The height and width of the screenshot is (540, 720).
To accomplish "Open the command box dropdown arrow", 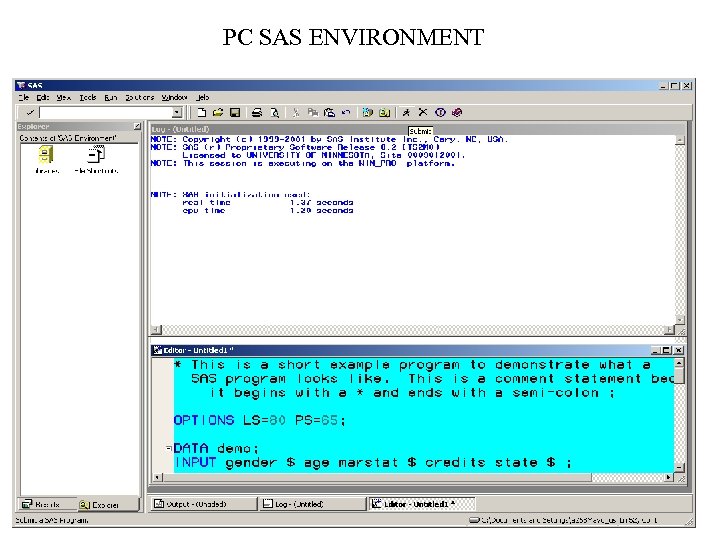I will click(177, 112).
